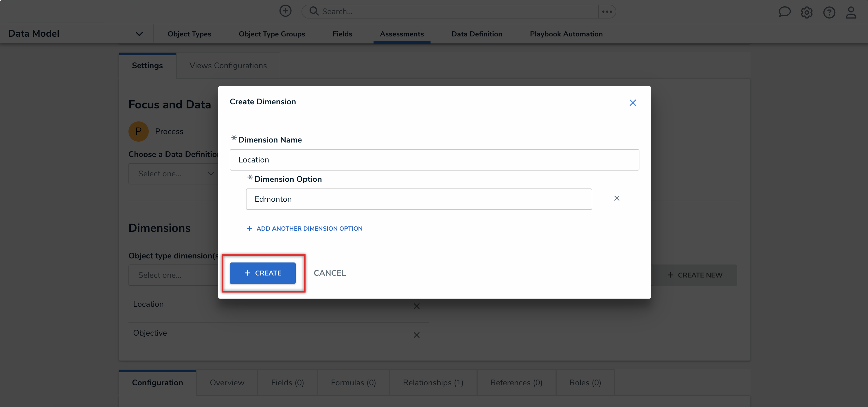Switch to the Object Types tab

tap(189, 34)
